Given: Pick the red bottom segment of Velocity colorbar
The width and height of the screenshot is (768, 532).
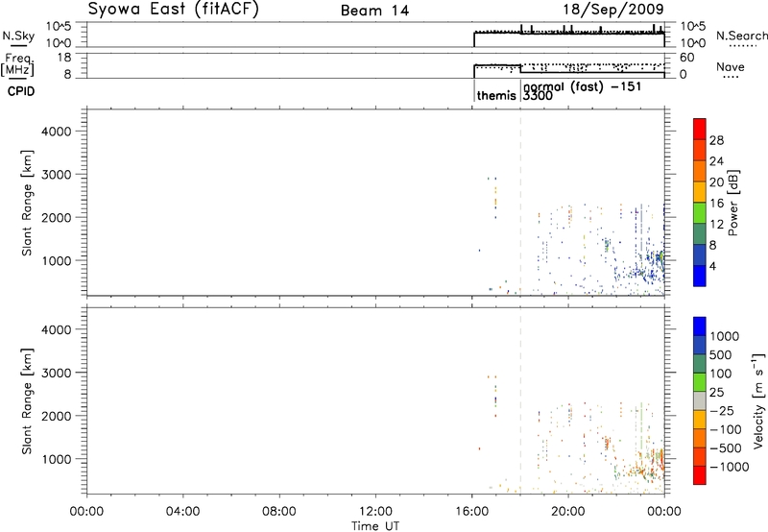Looking at the screenshot, I should click(700, 475).
